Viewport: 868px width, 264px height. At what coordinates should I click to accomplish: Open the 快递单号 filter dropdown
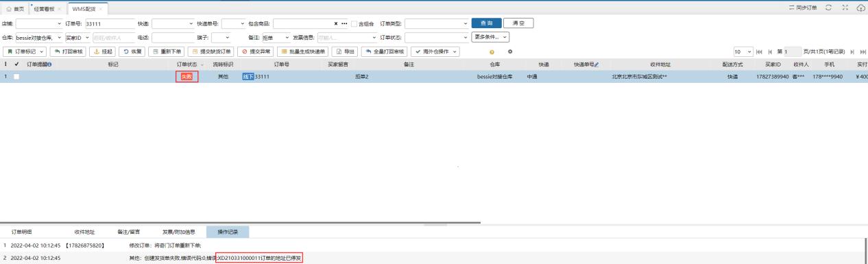(233, 23)
